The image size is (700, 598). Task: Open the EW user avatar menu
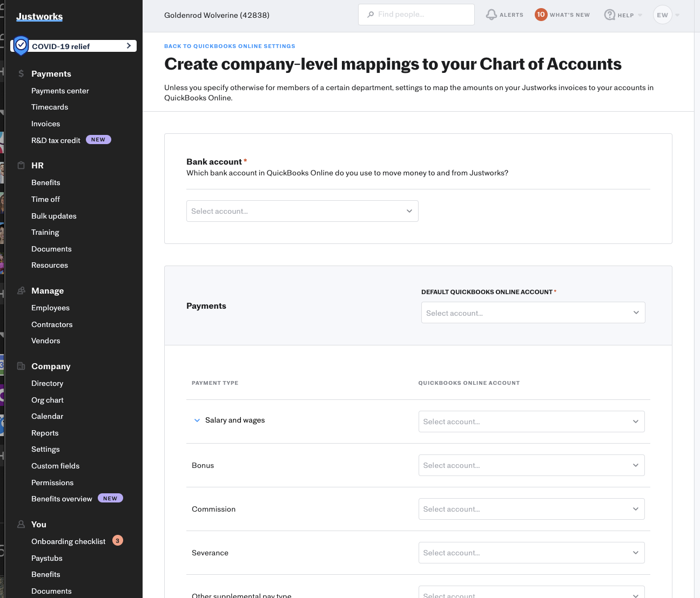click(663, 15)
